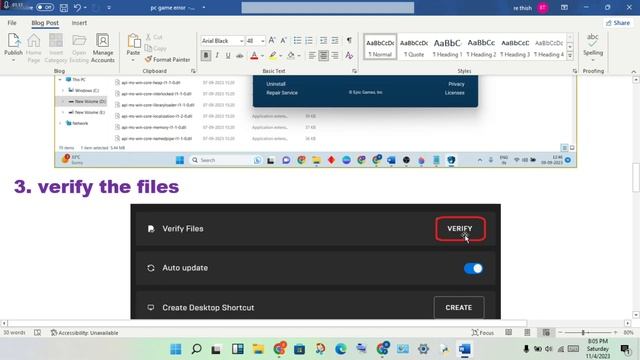This screenshot has height=360, width=640.
Task: Apply a numbered list
Action: click(x=309, y=40)
